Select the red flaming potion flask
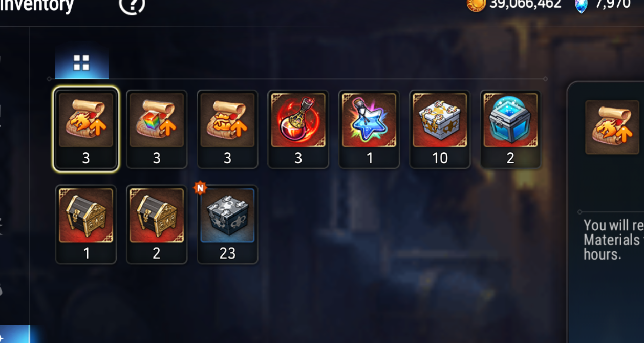The width and height of the screenshot is (644, 343). click(298, 129)
